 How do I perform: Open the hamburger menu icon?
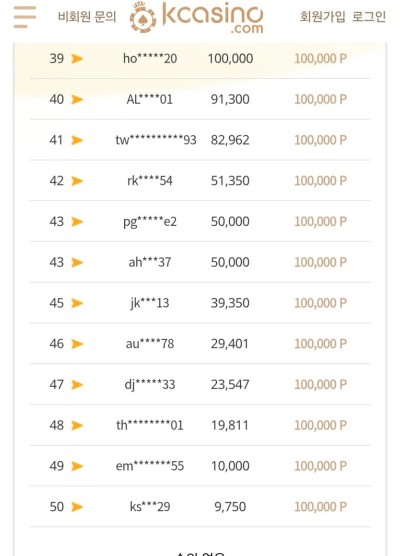pos(25,17)
